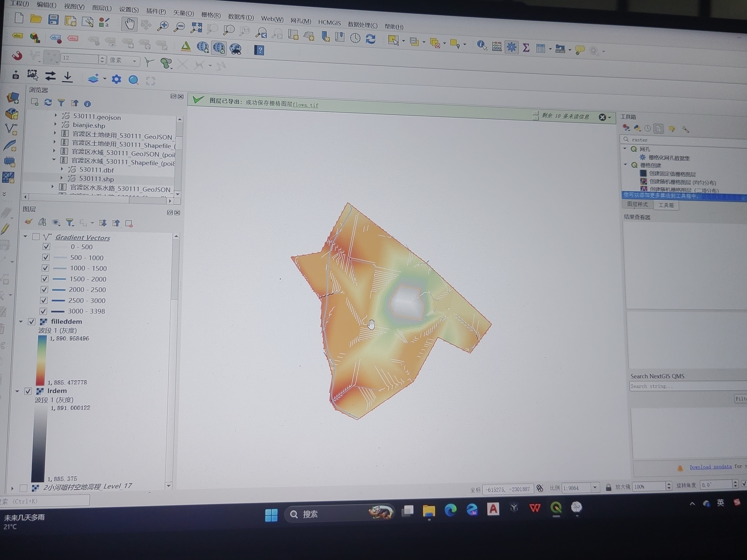The height and width of the screenshot is (560, 747).
Task: Open the blue question mark help icon
Action: (259, 50)
